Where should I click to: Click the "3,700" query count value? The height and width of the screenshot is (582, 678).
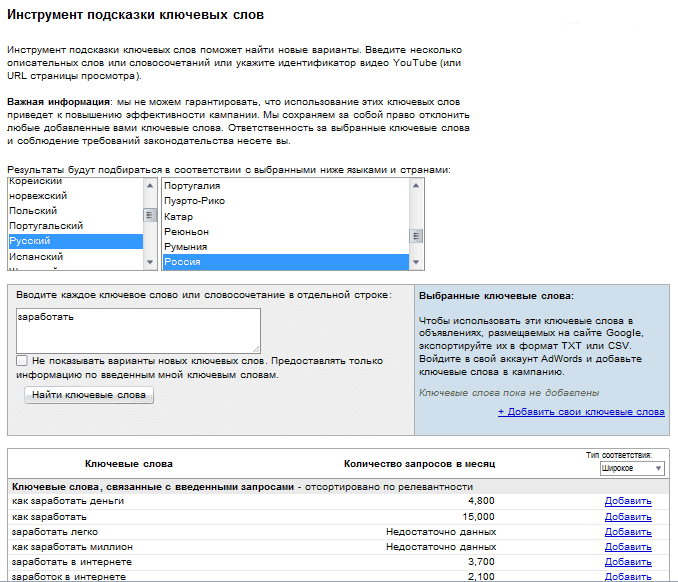(x=481, y=562)
